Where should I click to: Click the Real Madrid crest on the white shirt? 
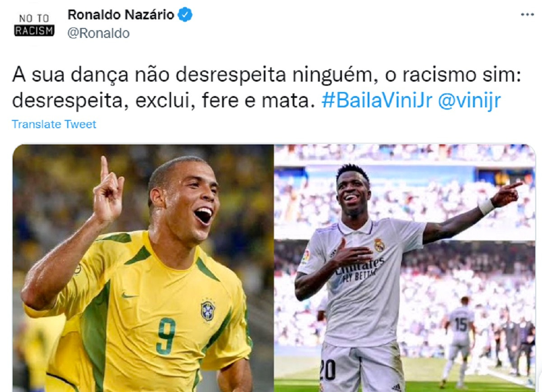pyautogui.click(x=379, y=245)
